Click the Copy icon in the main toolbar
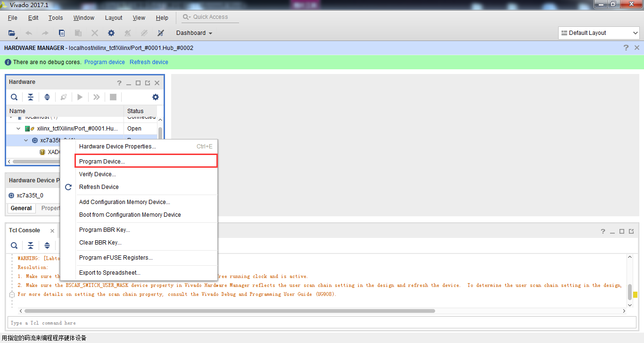This screenshot has width=644, height=343. pyautogui.click(x=62, y=33)
